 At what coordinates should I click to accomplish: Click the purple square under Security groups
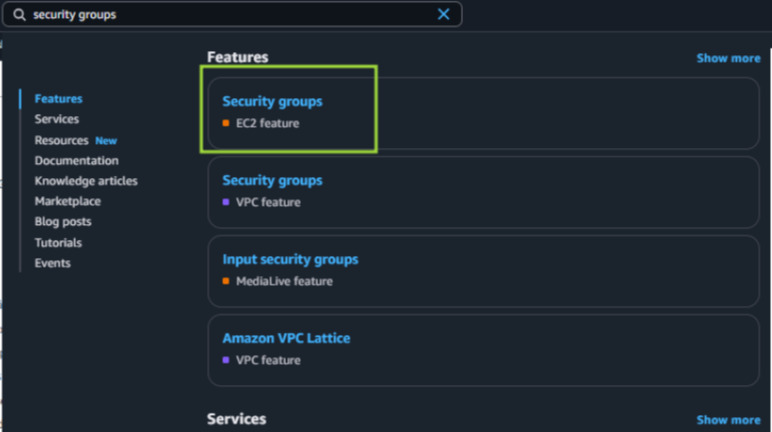click(x=226, y=202)
